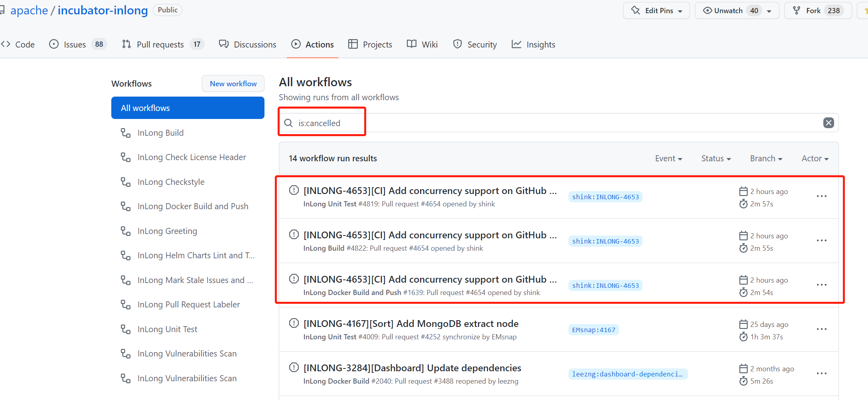Click "Pull request #4252 synchronize by EMsnap" text
868x400 pixels.
449,337
